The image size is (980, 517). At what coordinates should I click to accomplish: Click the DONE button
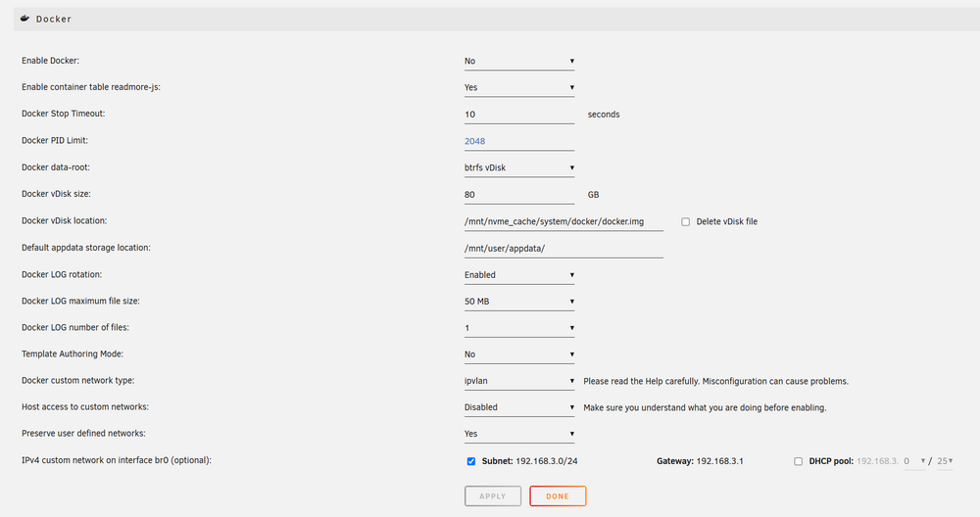[558, 496]
